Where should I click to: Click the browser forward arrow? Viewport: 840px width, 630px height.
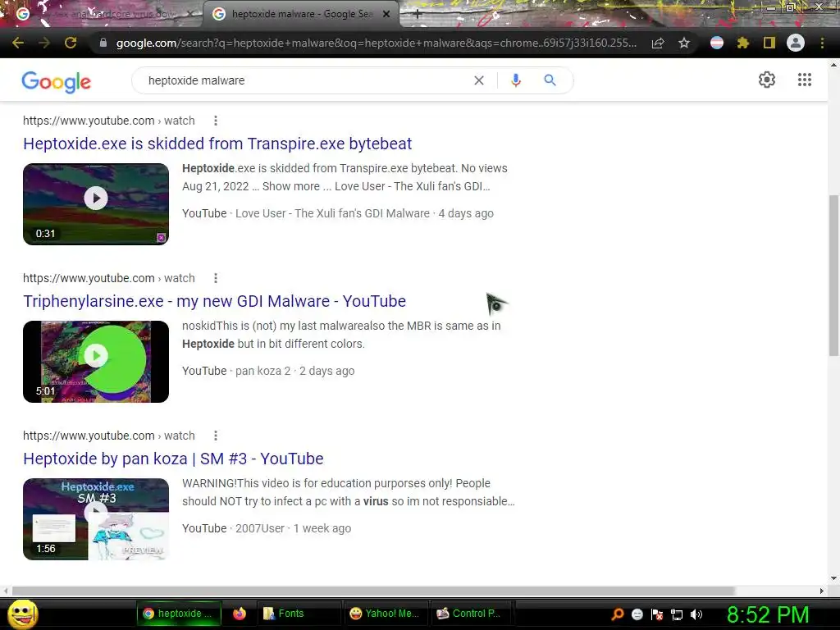[44, 43]
